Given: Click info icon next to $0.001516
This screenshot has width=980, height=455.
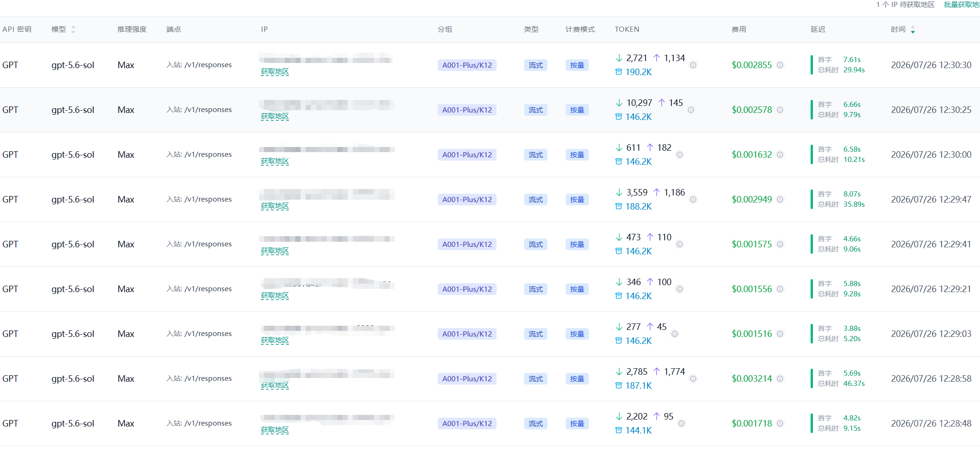Looking at the screenshot, I should [780, 334].
